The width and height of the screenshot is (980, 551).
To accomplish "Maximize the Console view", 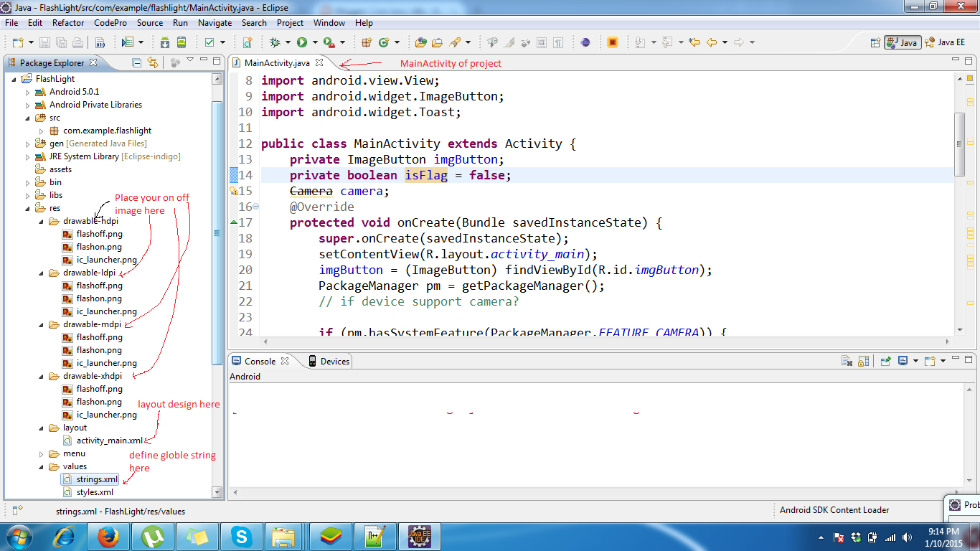I will (x=969, y=358).
